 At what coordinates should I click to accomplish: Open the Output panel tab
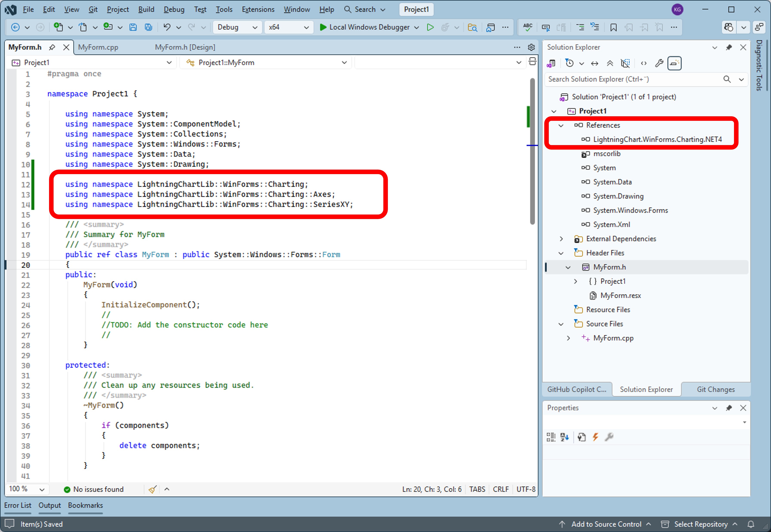(x=49, y=506)
